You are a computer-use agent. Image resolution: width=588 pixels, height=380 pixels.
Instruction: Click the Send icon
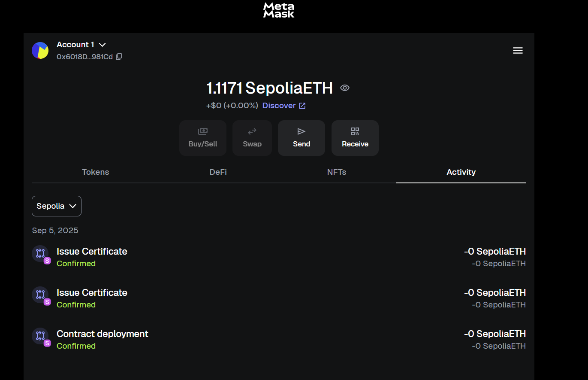pyautogui.click(x=301, y=132)
